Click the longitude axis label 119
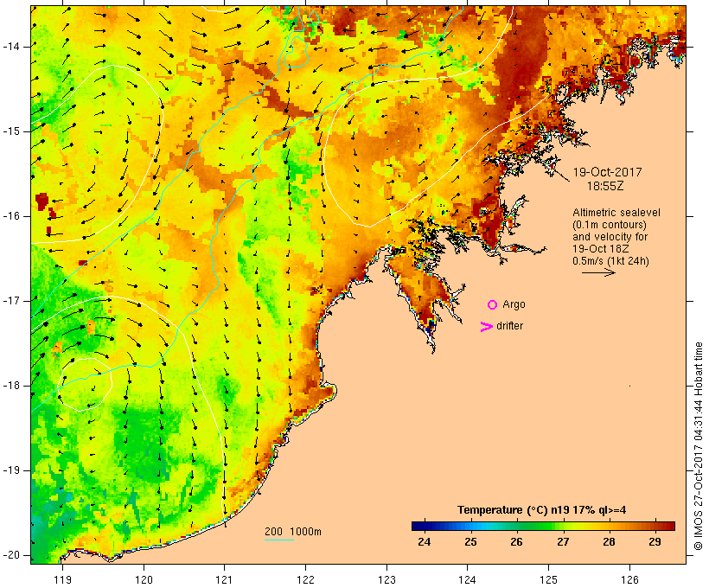709x588 pixels. pos(62,580)
